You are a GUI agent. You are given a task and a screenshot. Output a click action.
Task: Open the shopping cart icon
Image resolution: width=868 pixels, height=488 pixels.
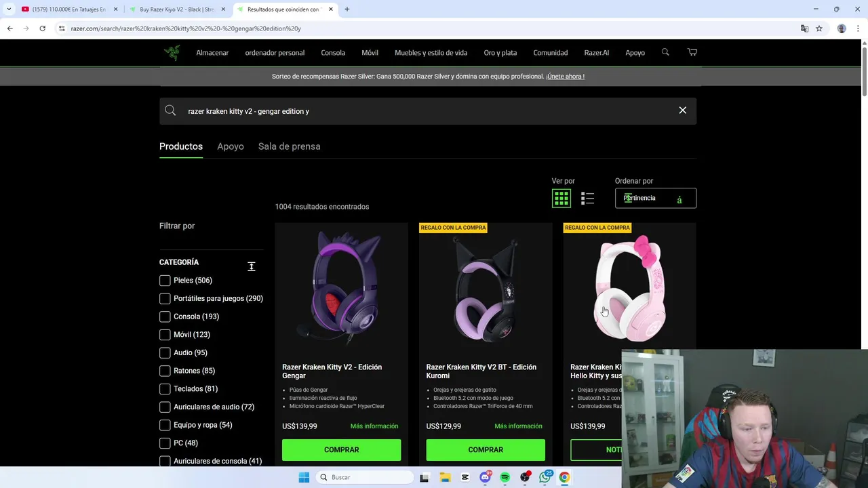pyautogui.click(x=692, y=52)
